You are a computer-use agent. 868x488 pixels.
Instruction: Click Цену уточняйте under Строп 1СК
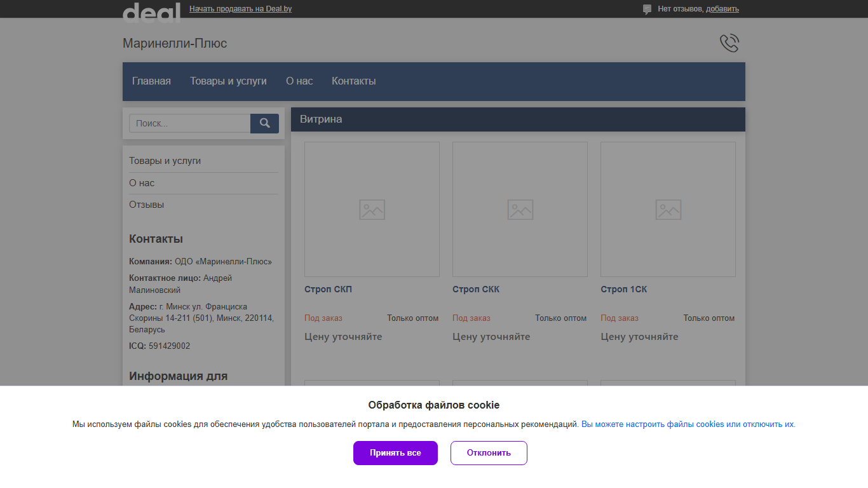[639, 337]
